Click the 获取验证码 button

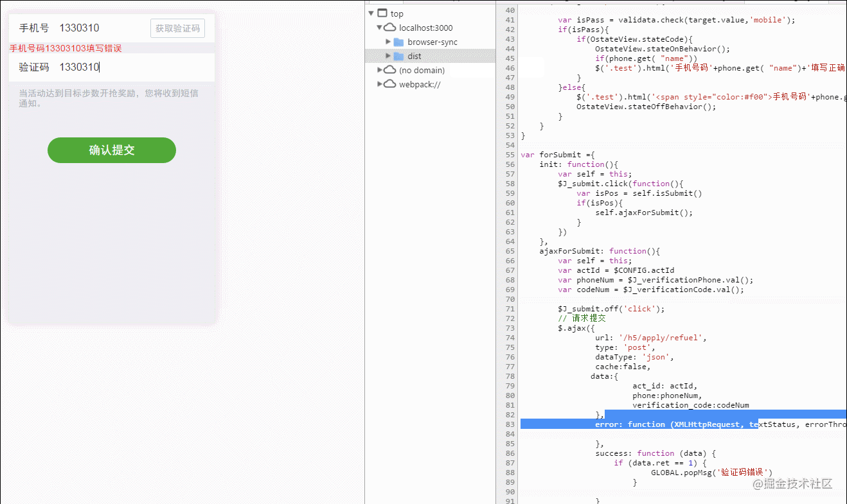(x=177, y=29)
